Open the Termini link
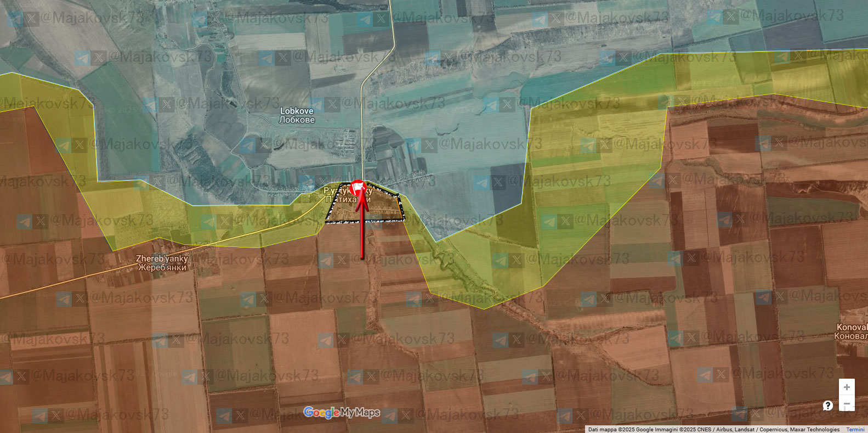This screenshot has width=868, height=433. [x=855, y=430]
